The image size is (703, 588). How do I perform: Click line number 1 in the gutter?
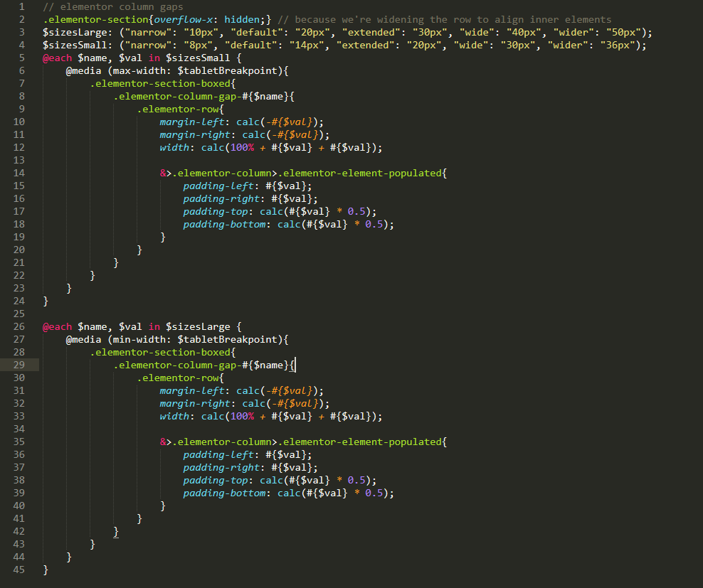21,6
